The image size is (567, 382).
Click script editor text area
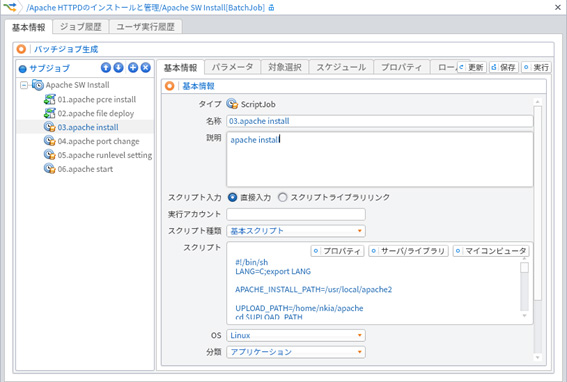tap(376, 289)
